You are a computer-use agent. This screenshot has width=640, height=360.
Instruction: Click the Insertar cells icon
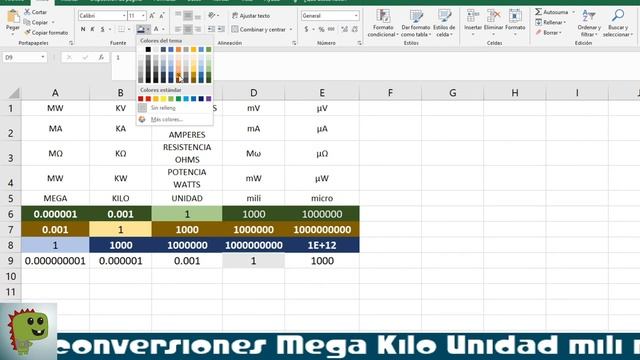click(x=473, y=16)
